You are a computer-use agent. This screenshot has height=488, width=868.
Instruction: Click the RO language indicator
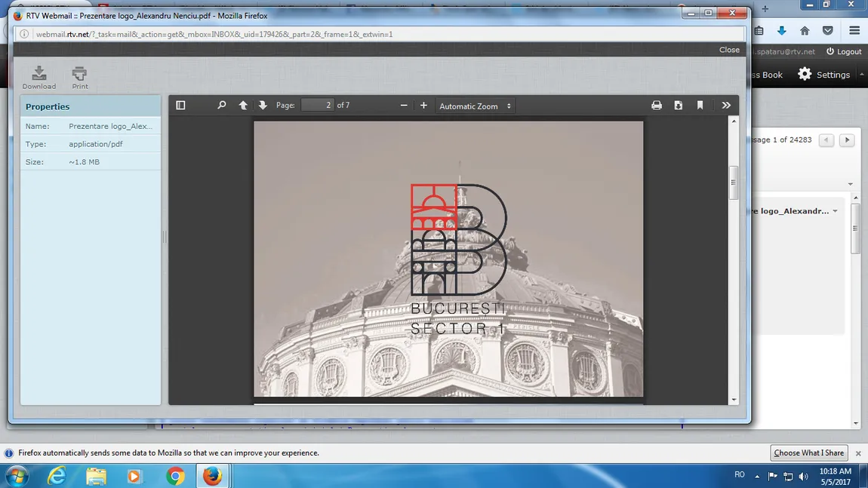[740, 474]
